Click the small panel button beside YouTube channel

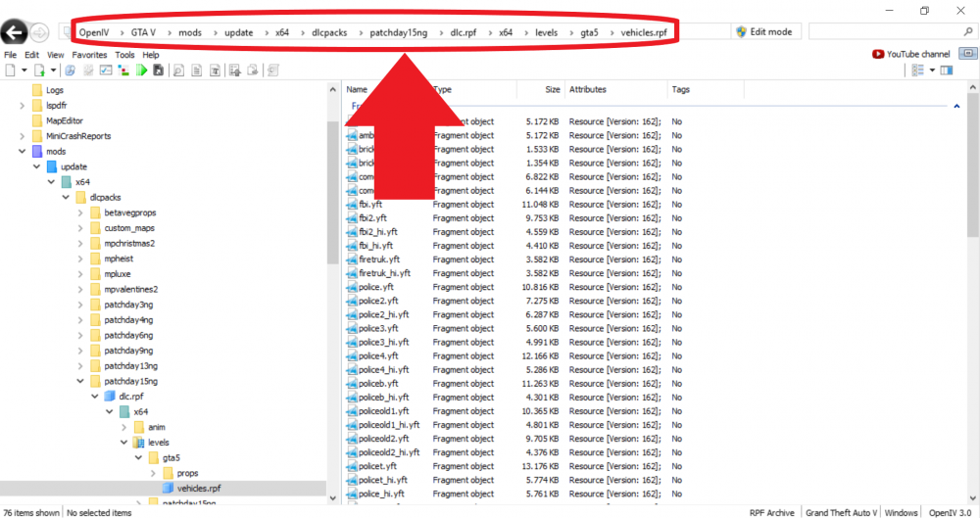(x=968, y=54)
